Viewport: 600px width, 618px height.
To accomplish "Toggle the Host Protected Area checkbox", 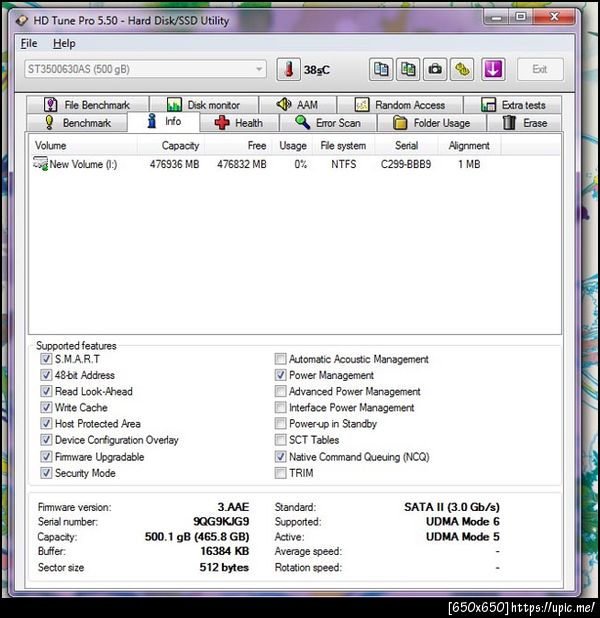I will tap(46, 423).
